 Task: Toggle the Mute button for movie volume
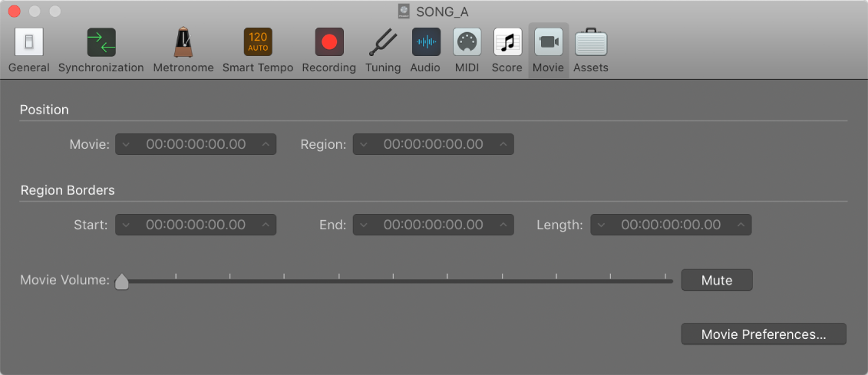point(717,280)
